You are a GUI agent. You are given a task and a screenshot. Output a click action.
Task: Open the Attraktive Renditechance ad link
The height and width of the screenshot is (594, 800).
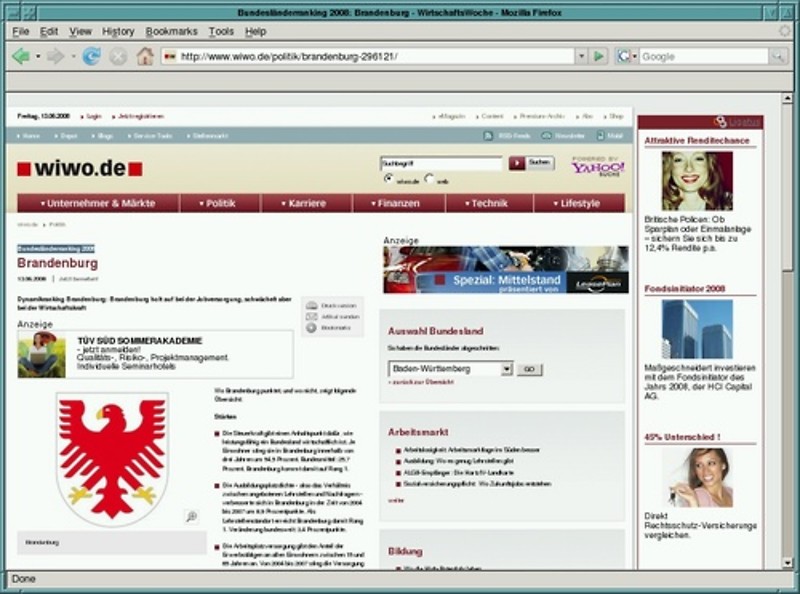697,140
